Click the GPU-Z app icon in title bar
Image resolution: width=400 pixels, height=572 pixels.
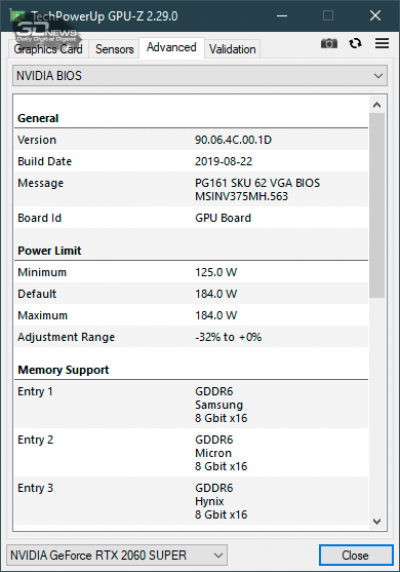(18, 16)
